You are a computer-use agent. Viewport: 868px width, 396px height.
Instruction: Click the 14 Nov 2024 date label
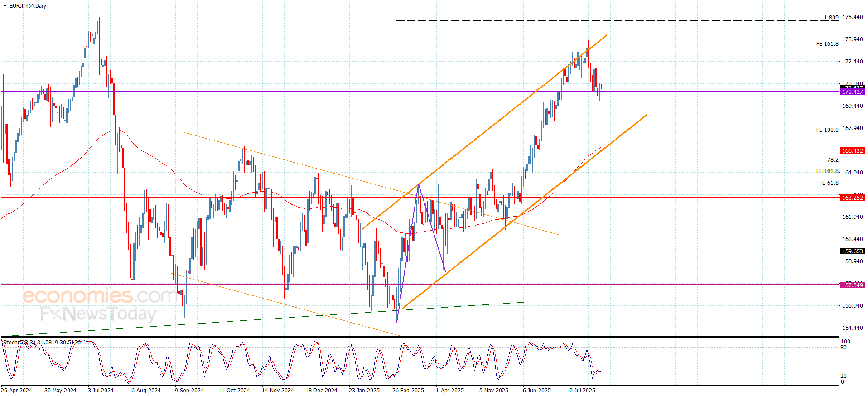[278, 391]
